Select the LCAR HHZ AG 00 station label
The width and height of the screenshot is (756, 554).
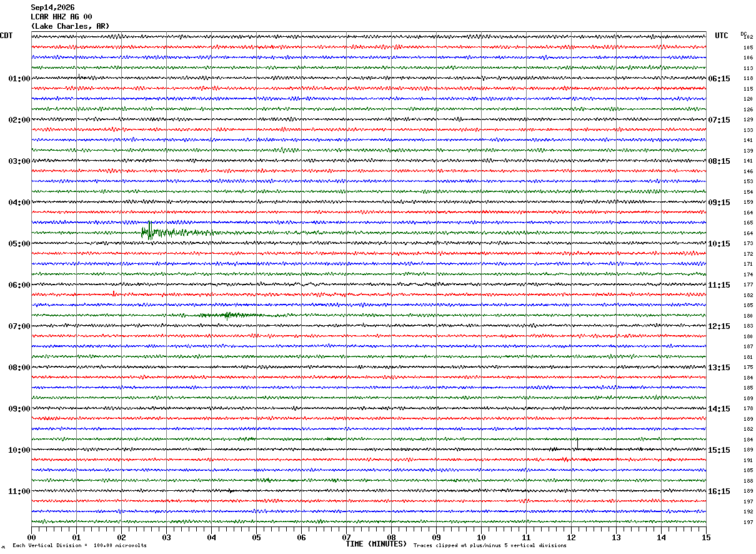(61, 17)
